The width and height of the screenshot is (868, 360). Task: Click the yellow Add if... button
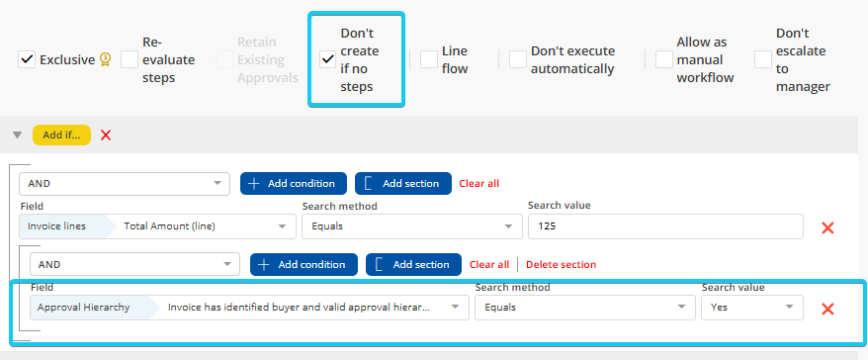point(61,135)
